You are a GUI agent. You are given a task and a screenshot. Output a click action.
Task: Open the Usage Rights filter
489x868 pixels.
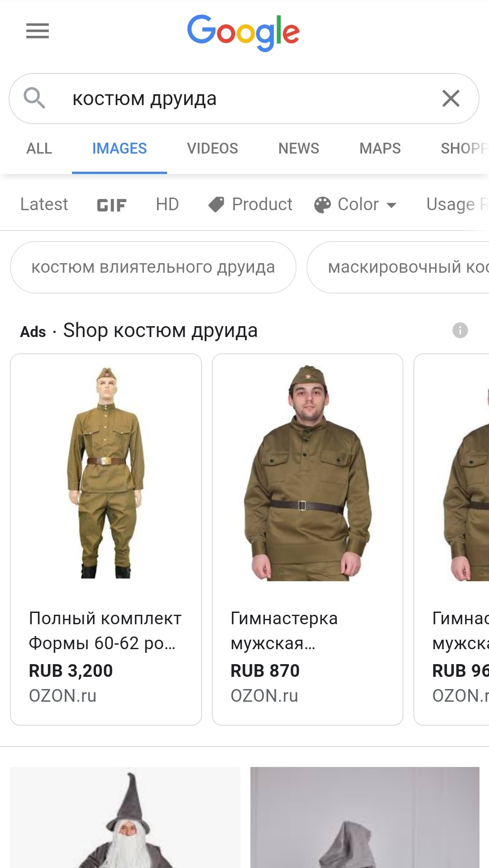(457, 204)
